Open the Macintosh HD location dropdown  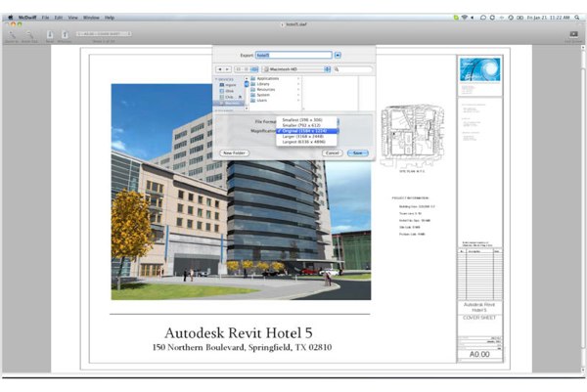point(295,69)
